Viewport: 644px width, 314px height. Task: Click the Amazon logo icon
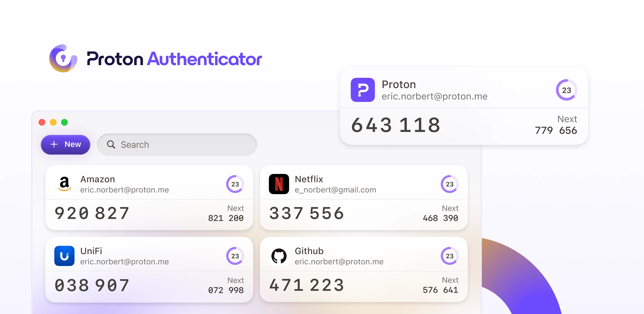(x=64, y=184)
